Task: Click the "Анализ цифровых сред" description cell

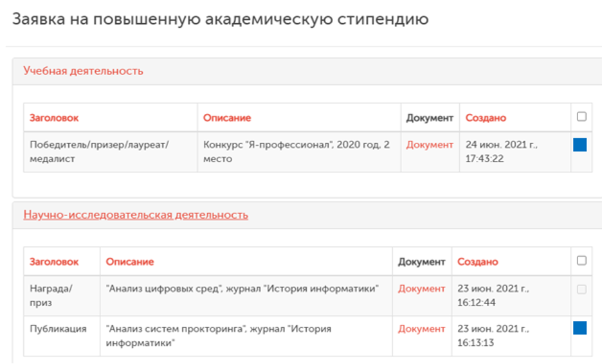Action: (242, 289)
